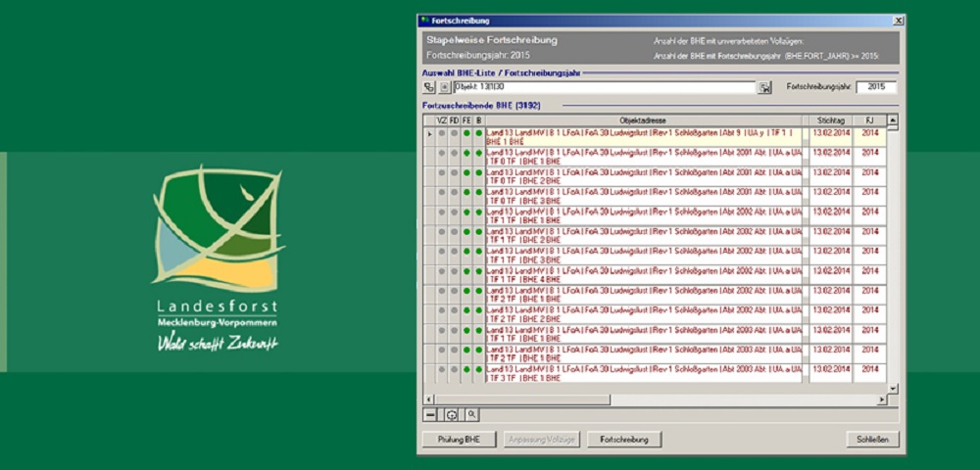Click grey VZ dot in Abt 2002 TF 1 BHE 4 row
Image resolution: width=980 pixels, height=470 pixels.
click(x=441, y=271)
